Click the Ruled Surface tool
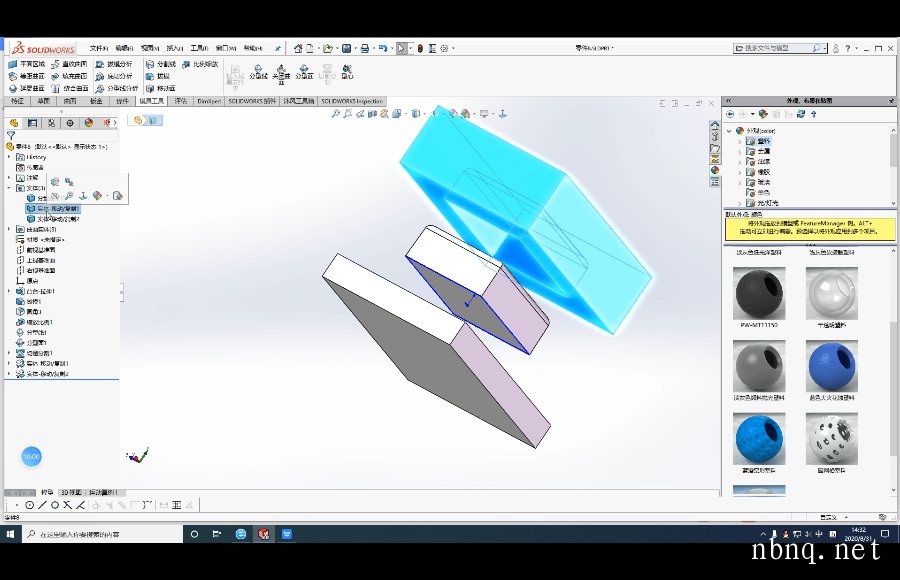 70,64
